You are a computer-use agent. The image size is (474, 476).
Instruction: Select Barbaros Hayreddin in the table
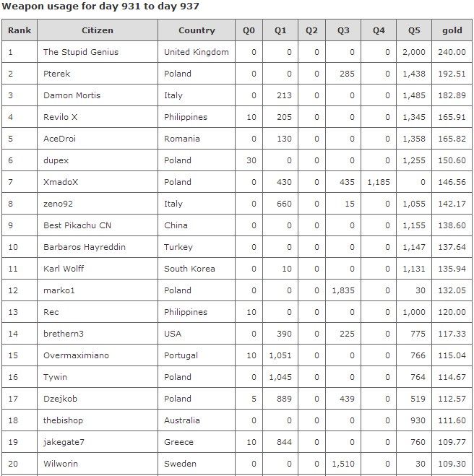[x=85, y=247]
